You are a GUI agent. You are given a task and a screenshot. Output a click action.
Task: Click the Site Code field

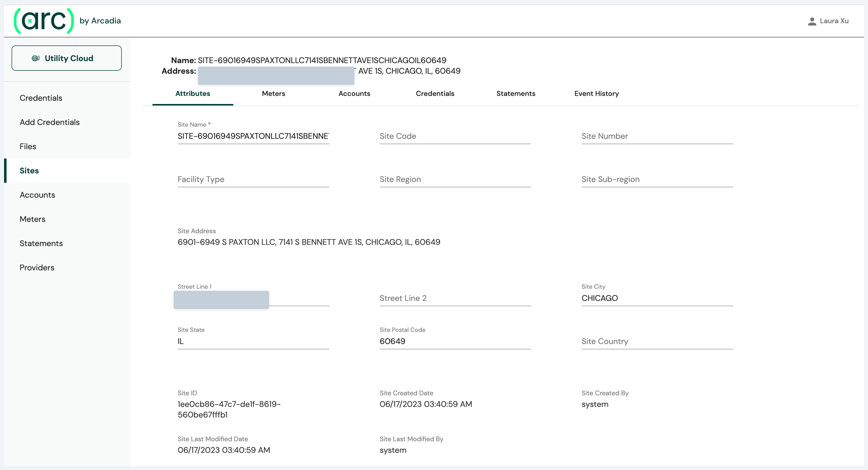(x=455, y=136)
